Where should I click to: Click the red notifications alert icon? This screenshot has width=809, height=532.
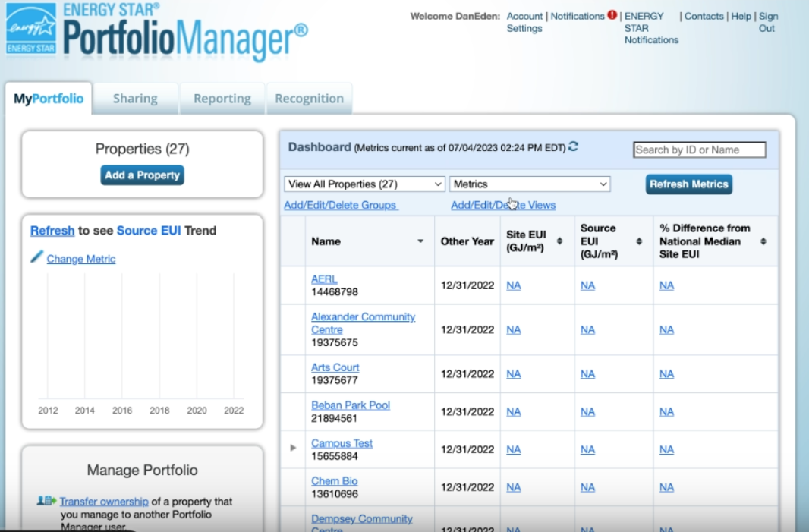click(612, 15)
